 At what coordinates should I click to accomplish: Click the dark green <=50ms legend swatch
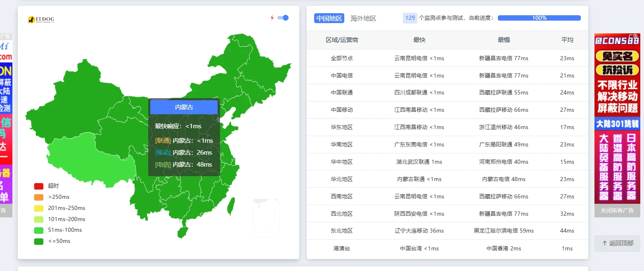[38, 241]
